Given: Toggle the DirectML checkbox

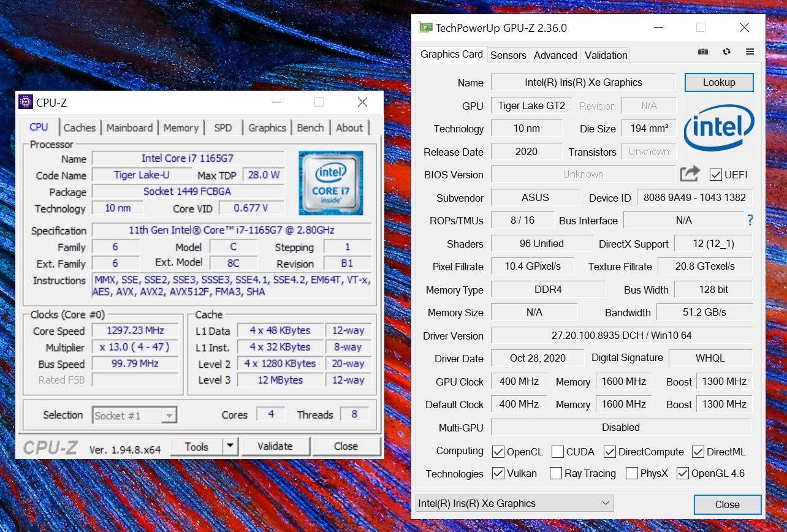Looking at the screenshot, I should click(x=698, y=452).
